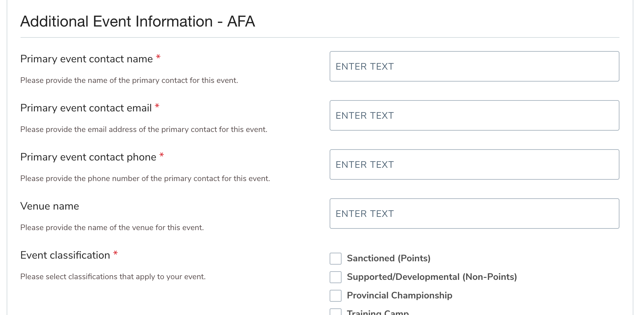
Task: Select the Venue name text box
Action: coord(474,214)
